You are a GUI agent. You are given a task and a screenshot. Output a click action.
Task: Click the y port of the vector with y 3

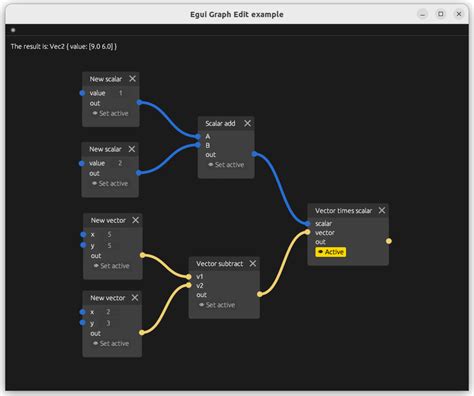click(x=83, y=323)
